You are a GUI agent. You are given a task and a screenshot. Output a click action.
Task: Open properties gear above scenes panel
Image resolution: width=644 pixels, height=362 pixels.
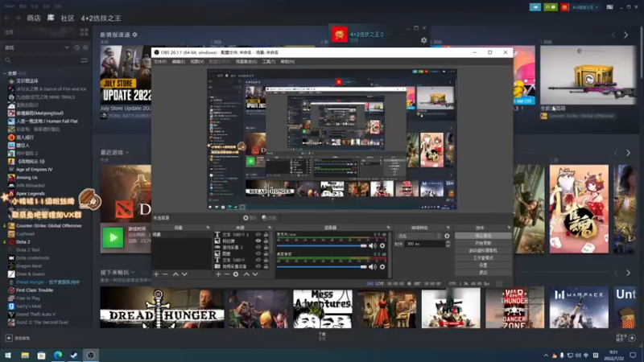250,218
